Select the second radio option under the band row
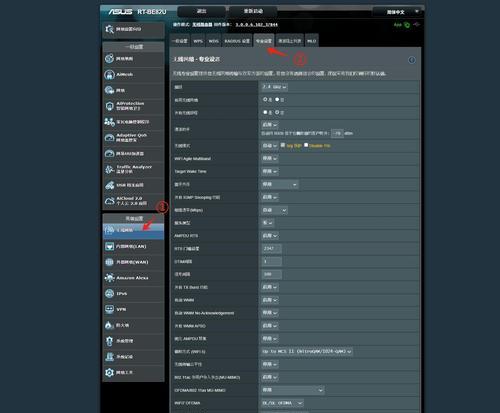Screen dimensions: 500x413 point(277,99)
